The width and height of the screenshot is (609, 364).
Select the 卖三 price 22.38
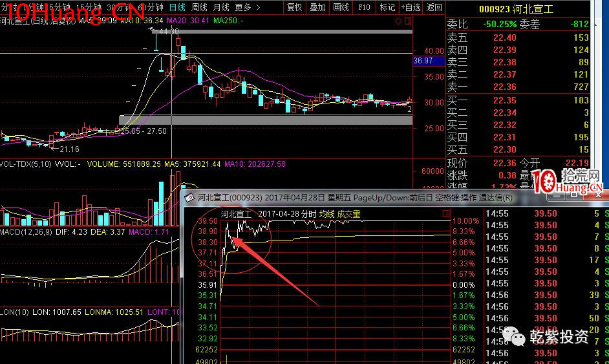[504, 62]
